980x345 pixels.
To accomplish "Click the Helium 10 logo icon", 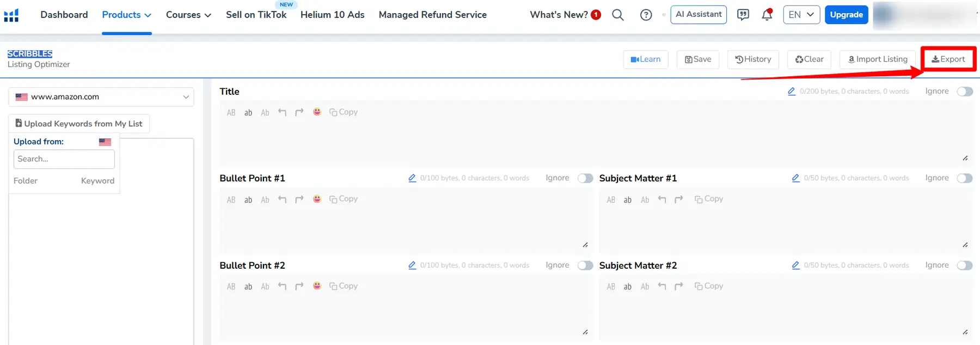I will 11,15.
